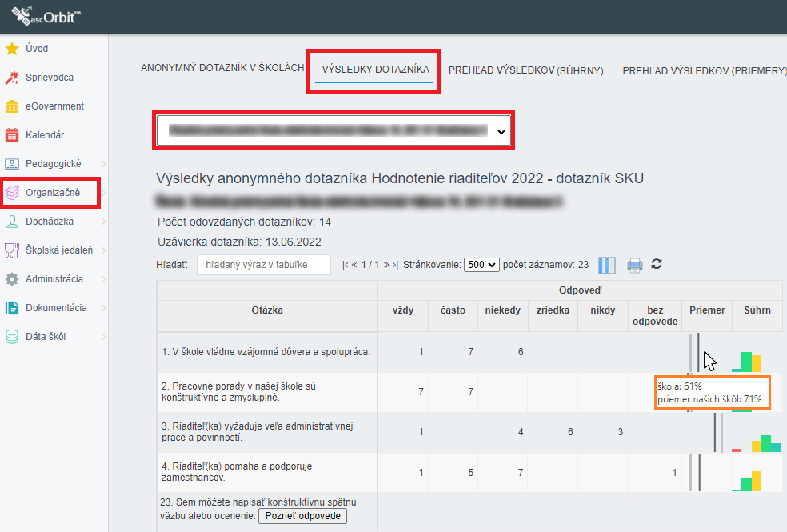The height and width of the screenshot is (532, 787).
Task: Click Súhrn bar chart for question 3
Action: [757, 443]
